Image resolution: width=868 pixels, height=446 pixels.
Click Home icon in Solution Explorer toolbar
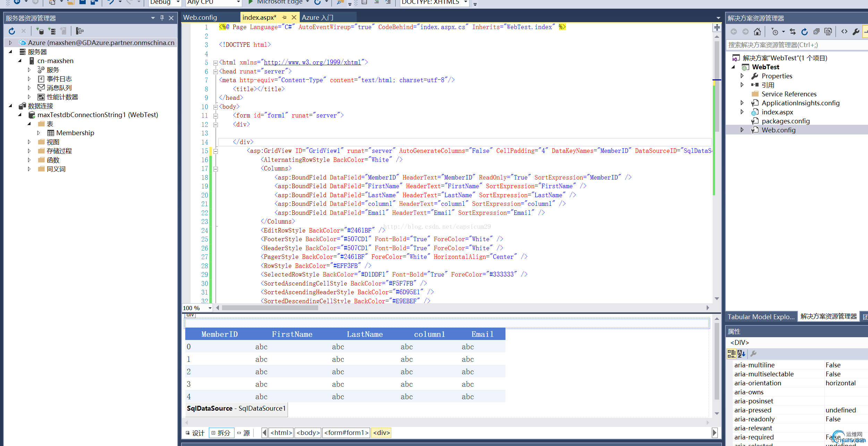[757, 32]
